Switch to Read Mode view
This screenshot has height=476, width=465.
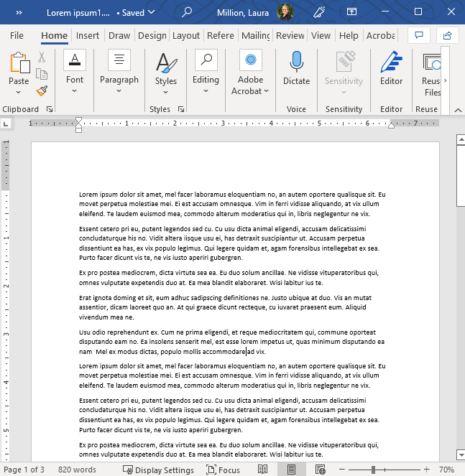pos(263,470)
